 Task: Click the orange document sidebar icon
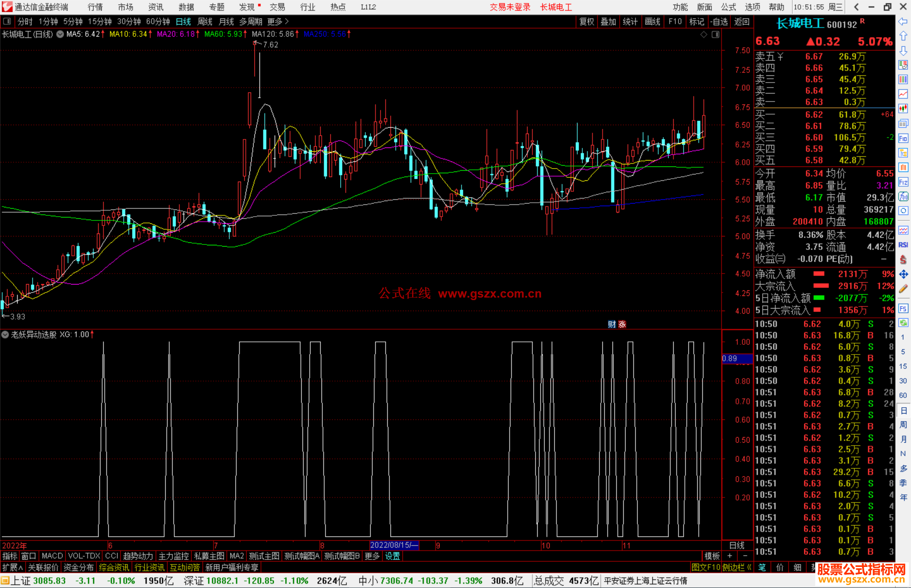tap(903, 167)
